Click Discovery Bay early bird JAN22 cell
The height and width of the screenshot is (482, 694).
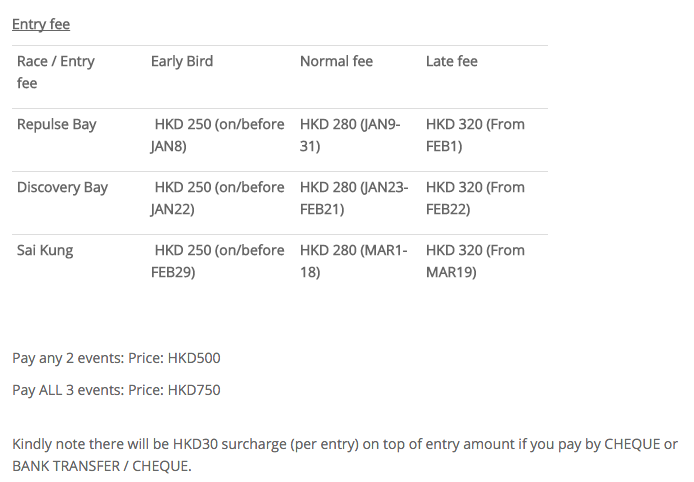[x=217, y=198]
